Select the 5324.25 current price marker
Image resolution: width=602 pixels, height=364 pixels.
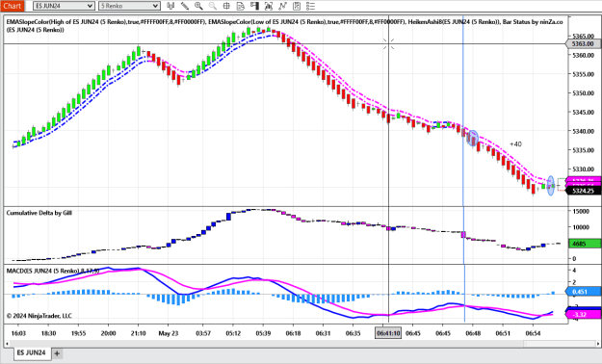click(x=583, y=191)
